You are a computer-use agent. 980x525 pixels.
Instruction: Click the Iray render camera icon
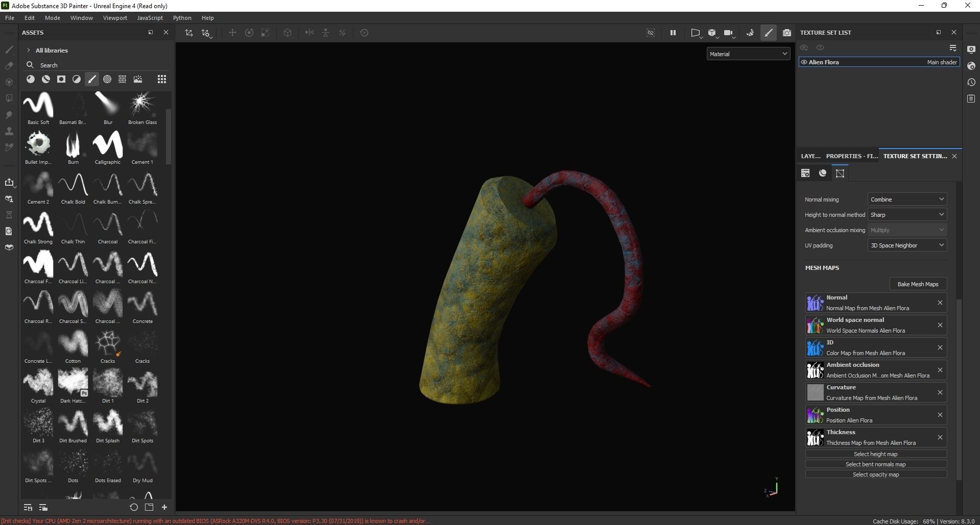(x=787, y=33)
